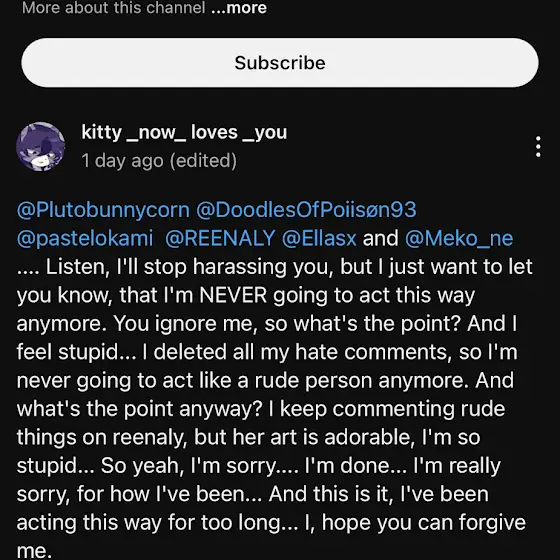Viewport: 560px width, 560px height.
Task: Open kitty_now_loves_you's purple avatar
Action: (x=40, y=146)
